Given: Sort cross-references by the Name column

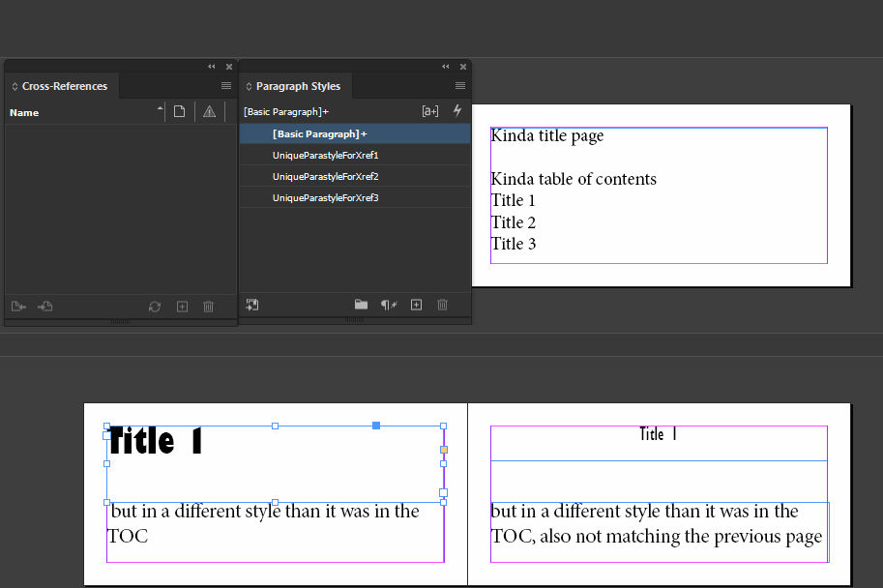Looking at the screenshot, I should coord(24,112).
